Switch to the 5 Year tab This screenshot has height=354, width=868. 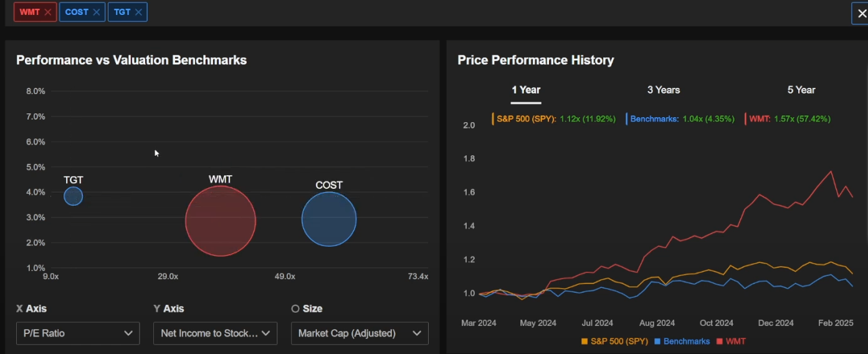(801, 90)
